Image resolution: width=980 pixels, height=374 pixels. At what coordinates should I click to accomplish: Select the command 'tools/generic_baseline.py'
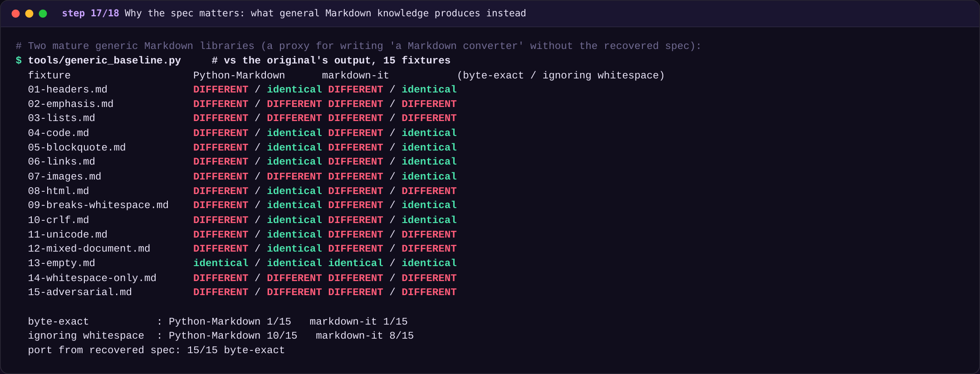coord(104,60)
